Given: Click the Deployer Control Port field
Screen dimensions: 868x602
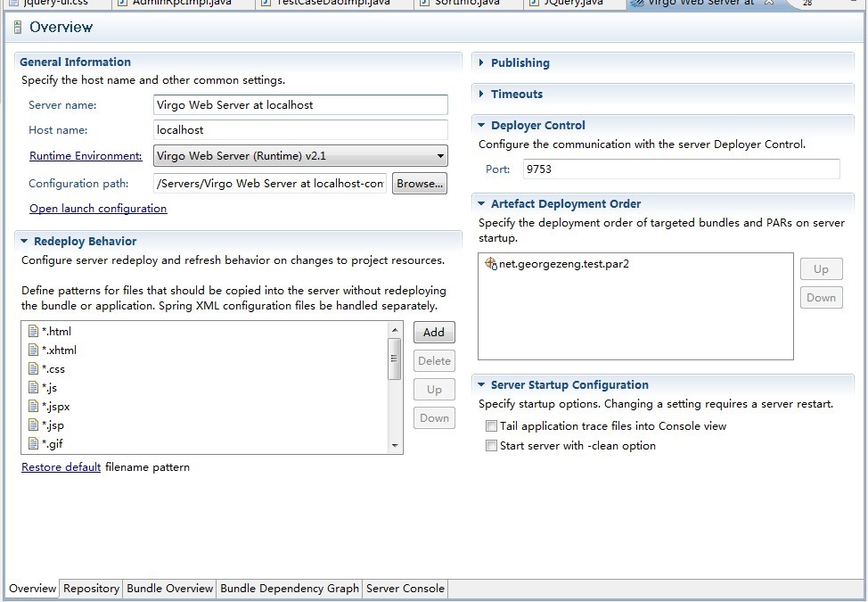Looking at the screenshot, I should pyautogui.click(x=681, y=169).
